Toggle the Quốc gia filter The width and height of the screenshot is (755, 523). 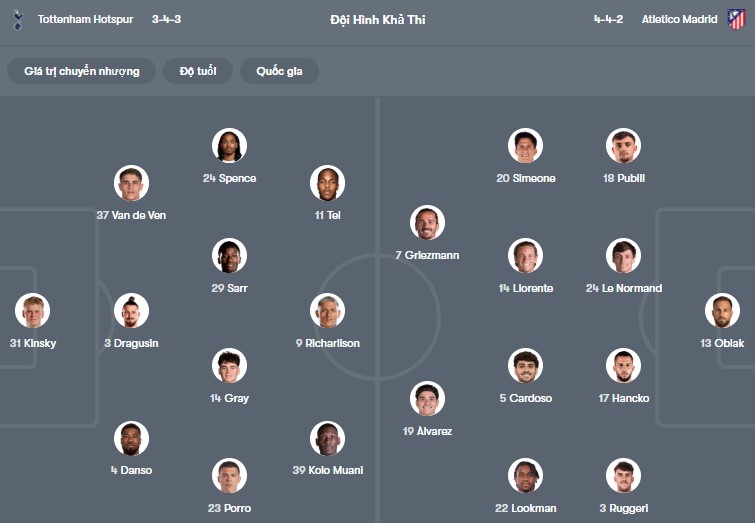point(280,71)
